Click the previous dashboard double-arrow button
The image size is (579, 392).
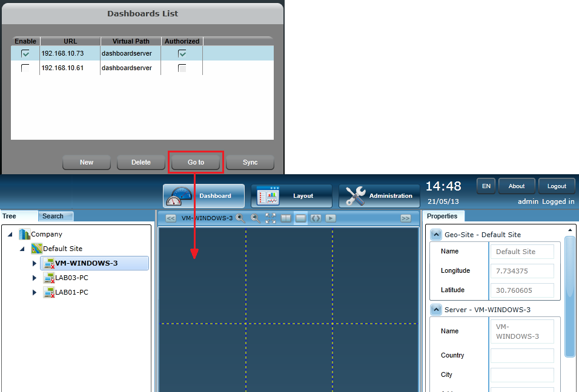tap(171, 218)
